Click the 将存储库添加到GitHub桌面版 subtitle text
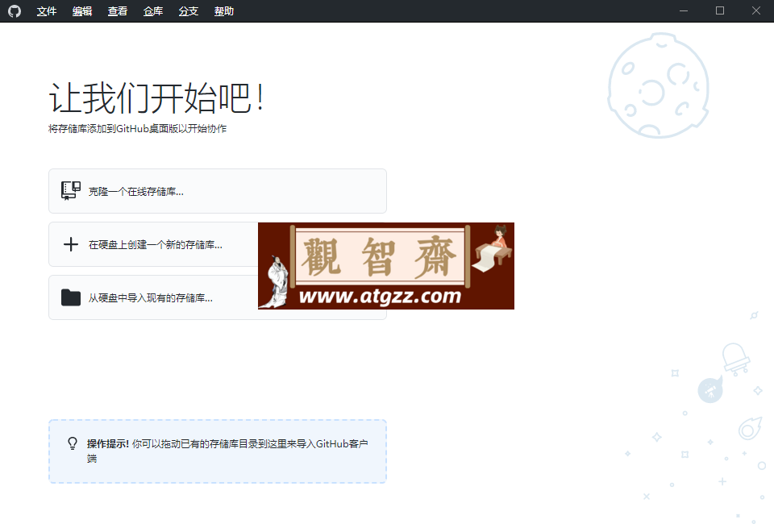The height and width of the screenshot is (532, 774). (x=138, y=129)
